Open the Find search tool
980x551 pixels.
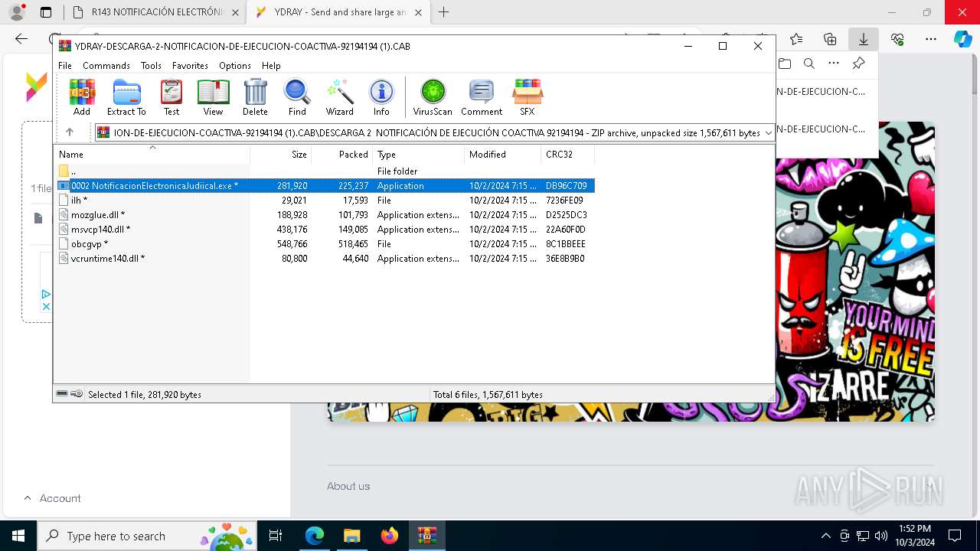point(297,97)
